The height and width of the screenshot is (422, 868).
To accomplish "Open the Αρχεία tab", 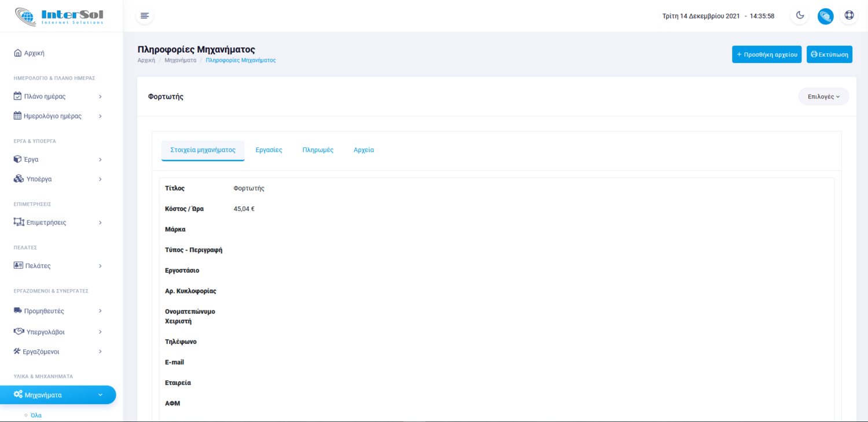I will [363, 150].
